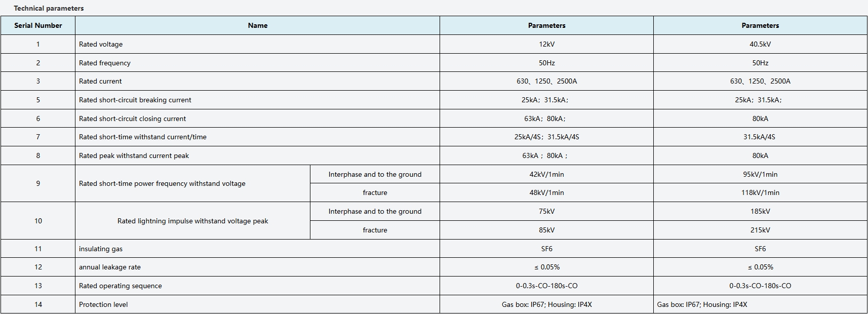This screenshot has width=868, height=314.
Task: Click the 42kV/1min value cell
Action: point(546,174)
